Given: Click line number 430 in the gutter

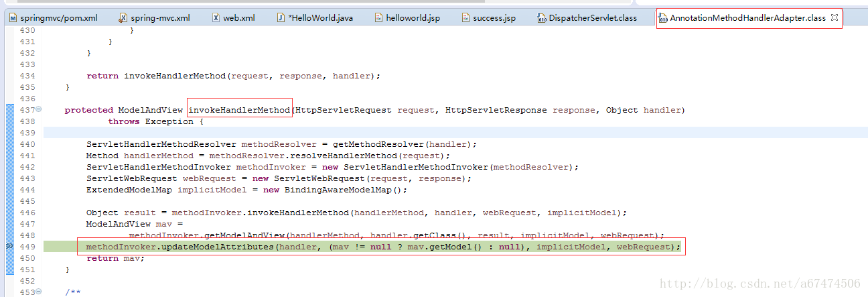Looking at the screenshot, I should click(x=27, y=30).
